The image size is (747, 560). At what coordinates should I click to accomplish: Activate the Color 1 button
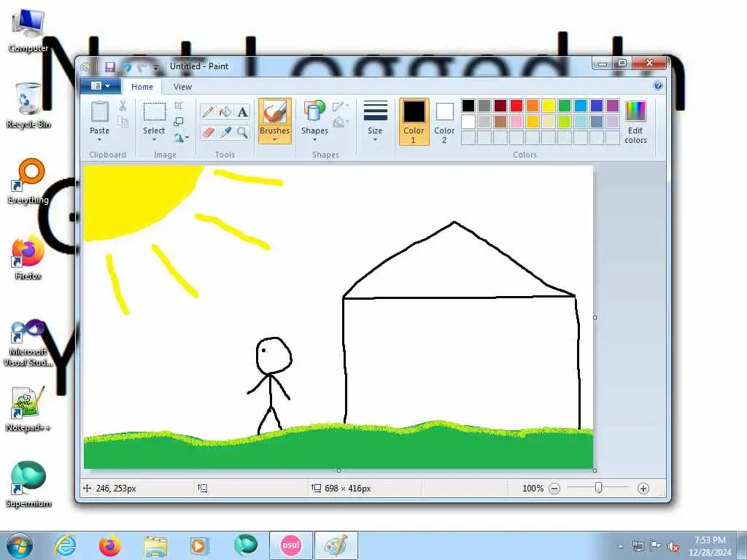(x=414, y=122)
